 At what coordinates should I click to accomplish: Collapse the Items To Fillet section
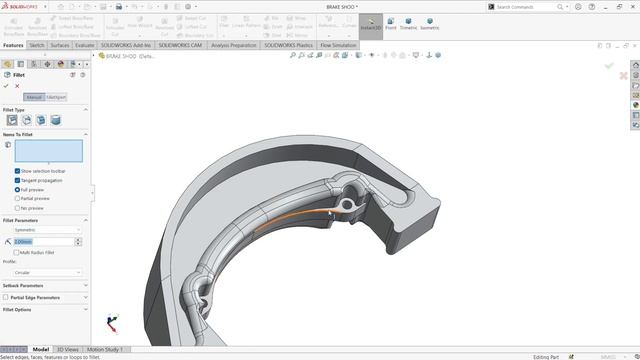pos(85,134)
